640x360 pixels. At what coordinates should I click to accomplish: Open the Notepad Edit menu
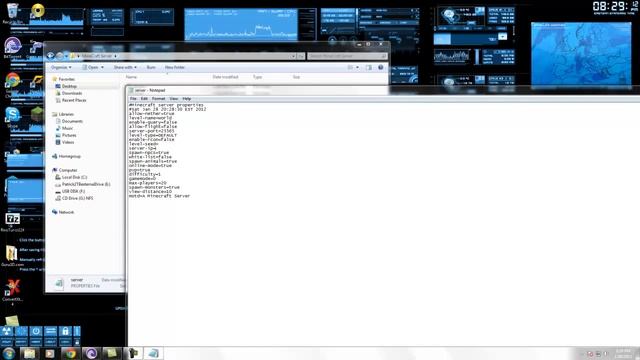tap(144, 99)
